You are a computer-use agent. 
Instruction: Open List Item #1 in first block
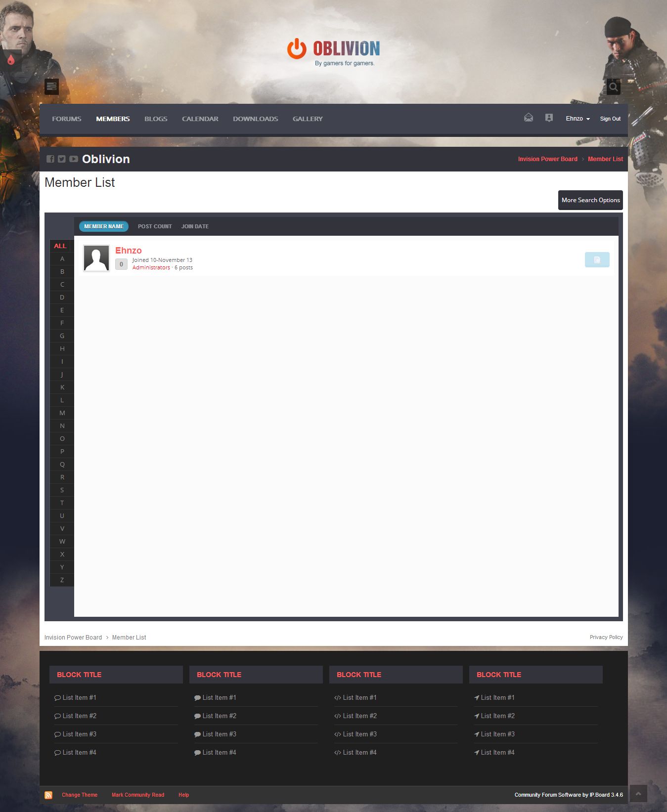tap(79, 698)
